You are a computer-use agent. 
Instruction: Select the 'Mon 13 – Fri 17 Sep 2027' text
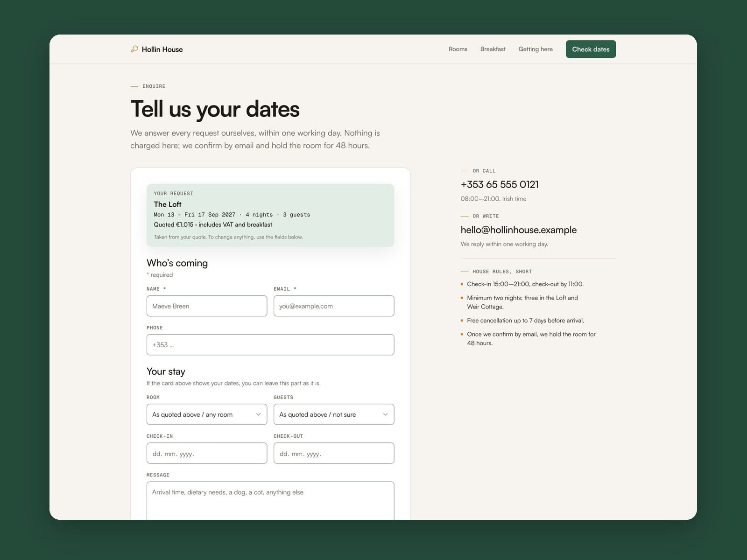(x=195, y=215)
